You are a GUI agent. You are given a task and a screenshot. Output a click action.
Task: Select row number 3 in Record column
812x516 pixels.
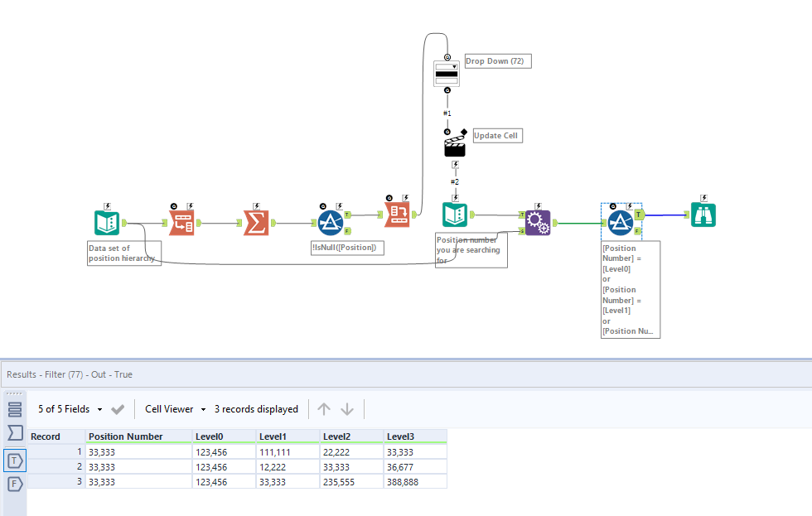pyautogui.click(x=56, y=482)
